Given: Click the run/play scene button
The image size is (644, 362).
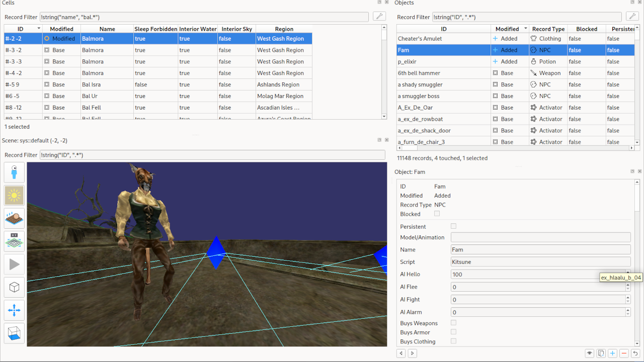Looking at the screenshot, I should click(14, 264).
